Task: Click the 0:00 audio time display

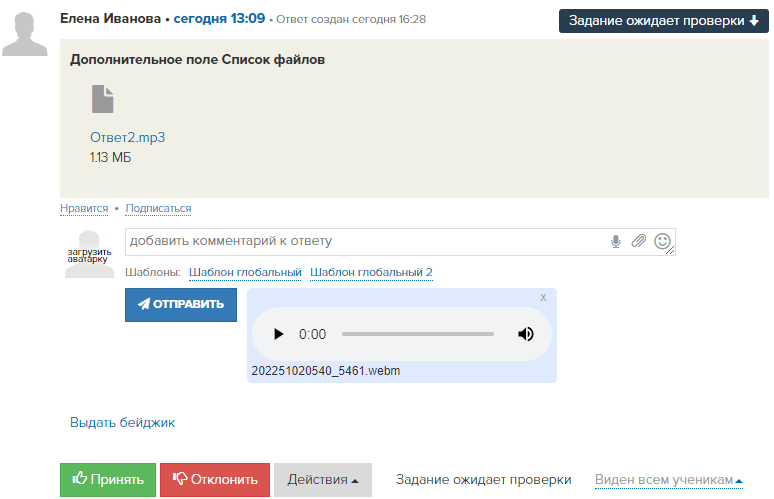Action: (x=312, y=335)
